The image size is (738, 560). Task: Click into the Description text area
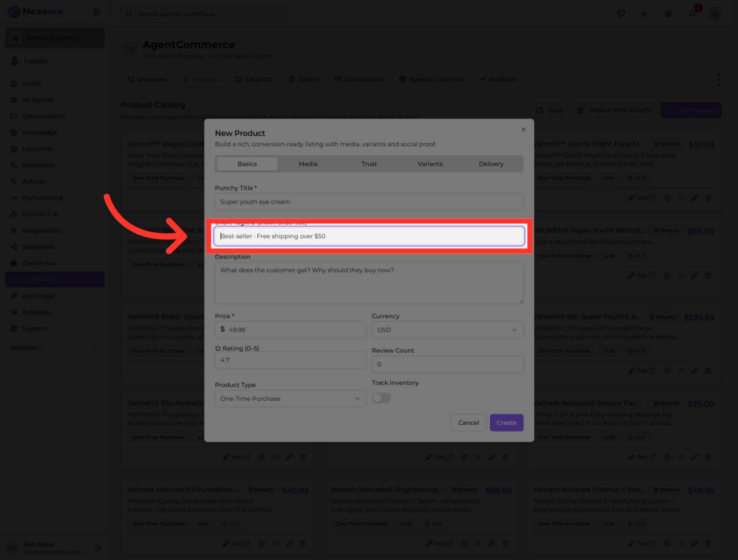(369, 283)
